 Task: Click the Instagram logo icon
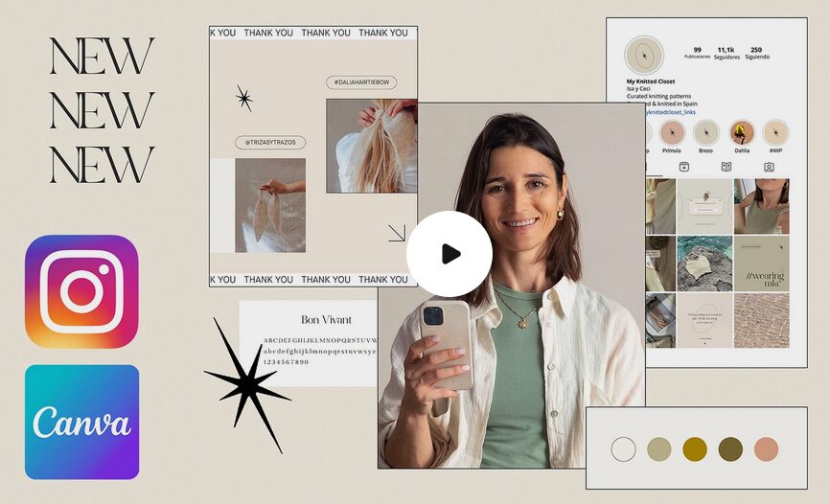click(81, 291)
